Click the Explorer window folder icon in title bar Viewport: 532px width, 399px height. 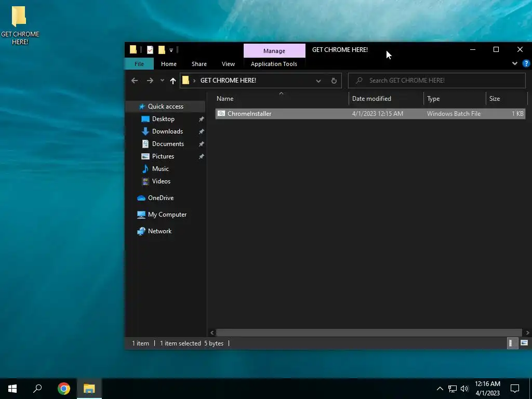point(133,50)
